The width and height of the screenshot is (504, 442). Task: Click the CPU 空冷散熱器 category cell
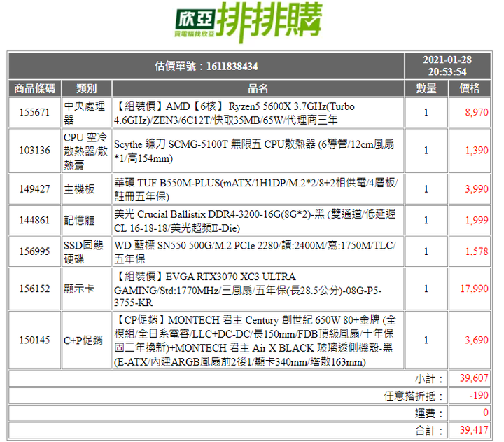(87, 151)
